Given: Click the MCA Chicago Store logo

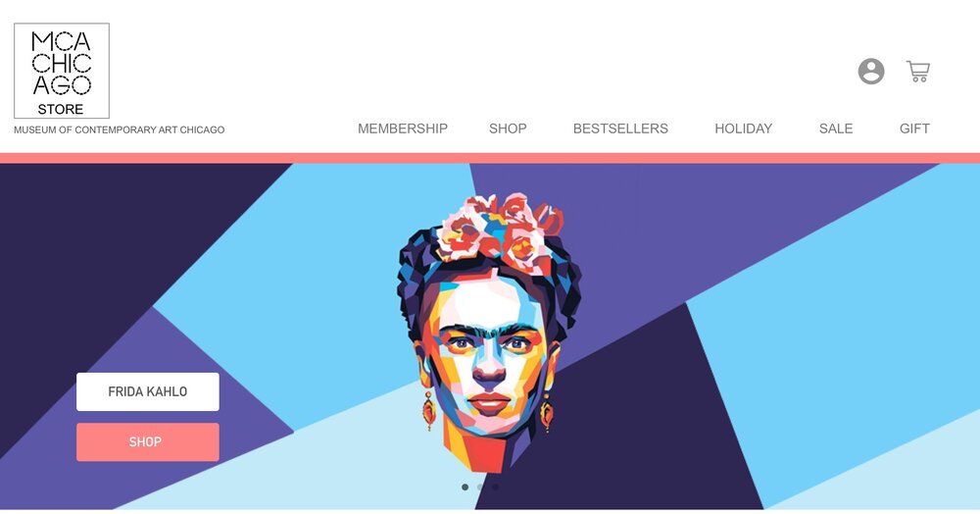Looking at the screenshot, I should 62,71.
